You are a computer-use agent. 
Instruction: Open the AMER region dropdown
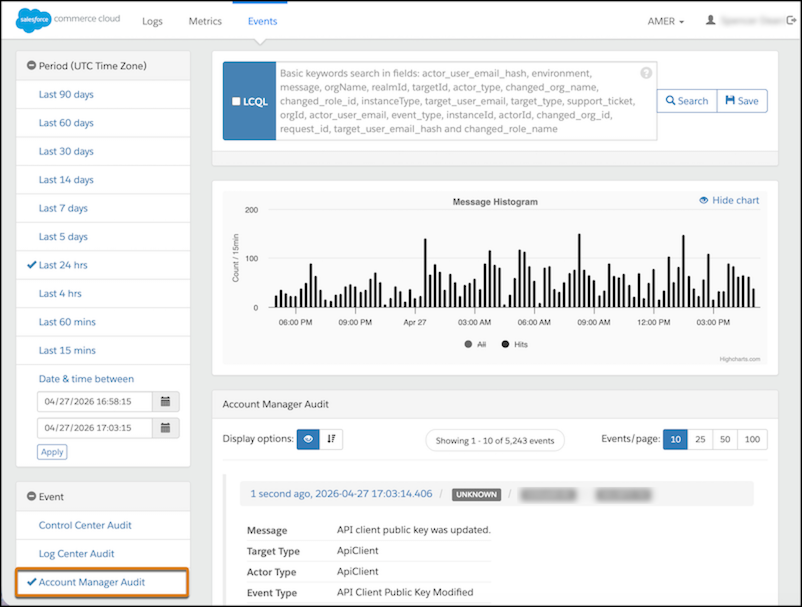tap(665, 21)
